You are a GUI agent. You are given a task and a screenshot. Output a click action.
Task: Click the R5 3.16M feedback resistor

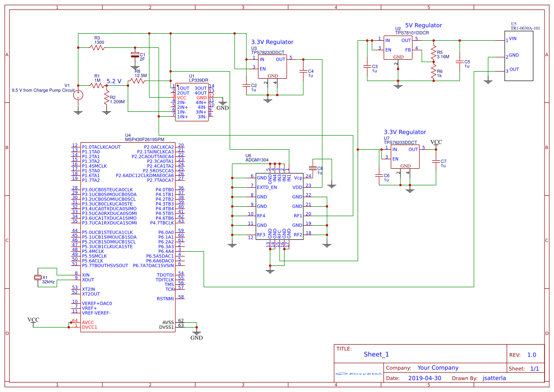[x=433, y=53]
